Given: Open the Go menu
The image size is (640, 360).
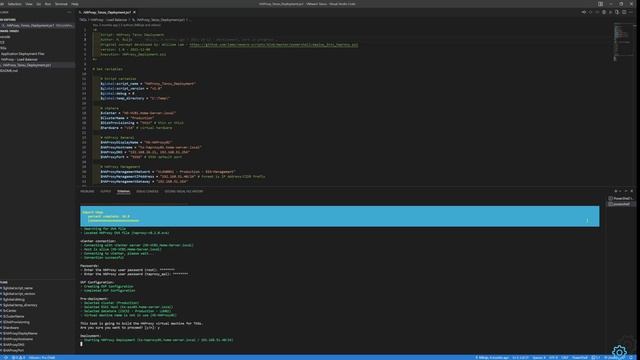Looking at the screenshot, I should click(39, 4).
